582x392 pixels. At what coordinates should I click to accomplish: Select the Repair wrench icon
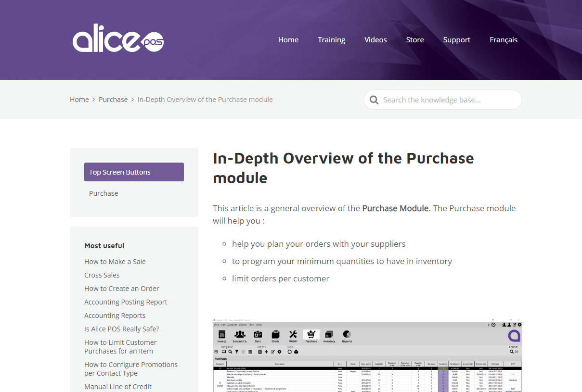(293, 334)
